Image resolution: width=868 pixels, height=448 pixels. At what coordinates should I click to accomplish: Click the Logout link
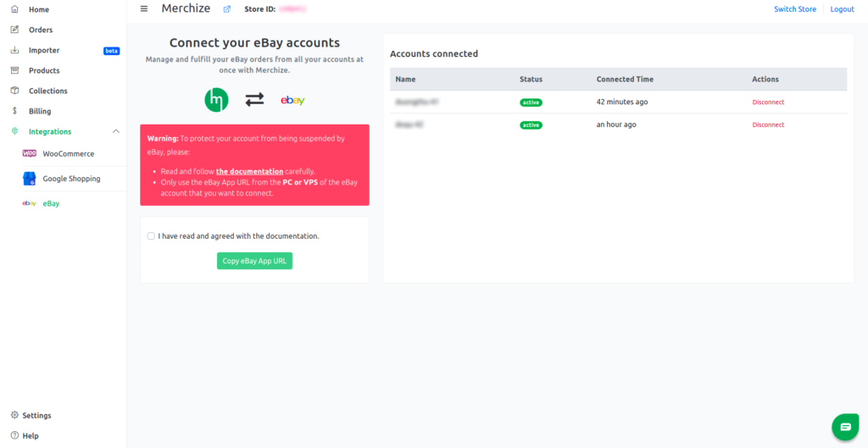pyautogui.click(x=842, y=9)
